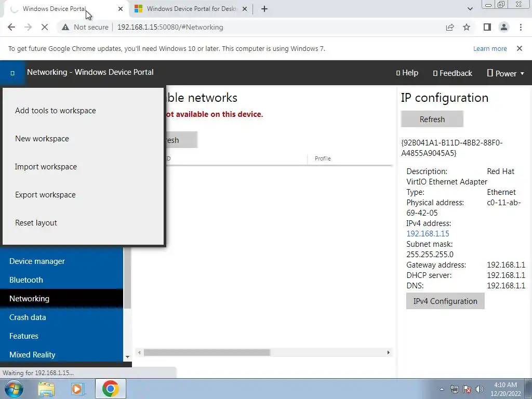
Task: Click the adapter GUID text
Action: click(451, 148)
